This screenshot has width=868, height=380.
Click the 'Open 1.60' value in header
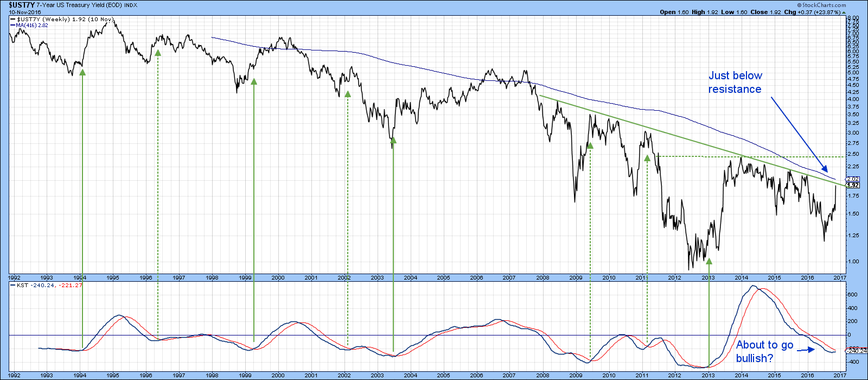(x=675, y=12)
